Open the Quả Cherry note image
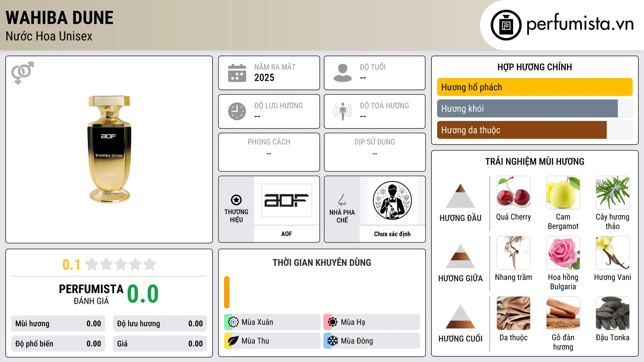The width and height of the screenshot is (644, 362). (x=514, y=193)
